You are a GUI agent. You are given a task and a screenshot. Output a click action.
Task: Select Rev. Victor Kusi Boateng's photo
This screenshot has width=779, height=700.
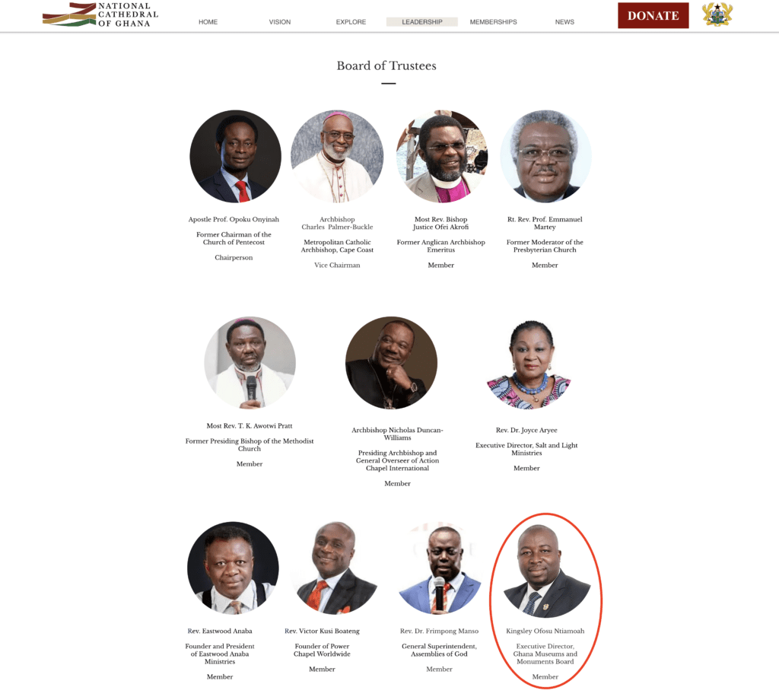pyautogui.click(x=335, y=568)
